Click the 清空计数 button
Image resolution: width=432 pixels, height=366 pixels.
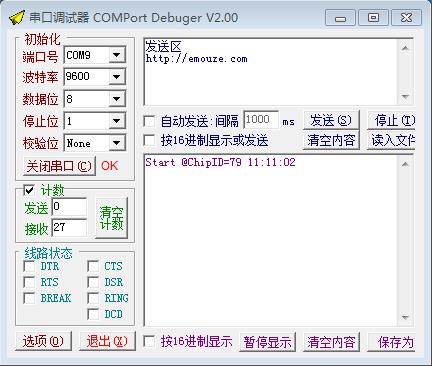(x=111, y=218)
